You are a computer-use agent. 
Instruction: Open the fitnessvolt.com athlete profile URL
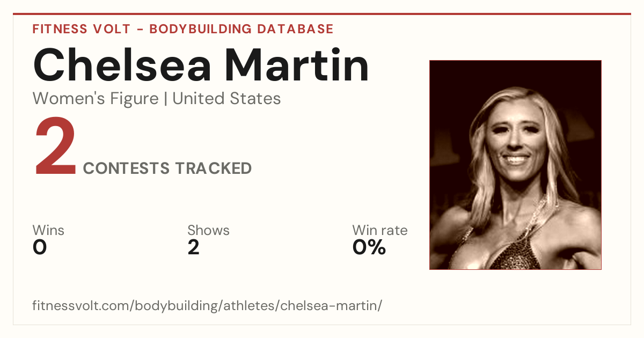click(207, 306)
